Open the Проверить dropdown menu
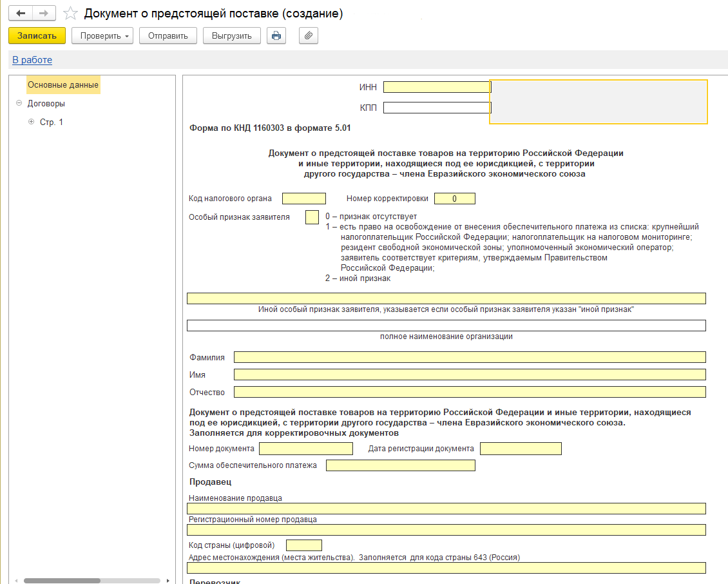 click(102, 35)
